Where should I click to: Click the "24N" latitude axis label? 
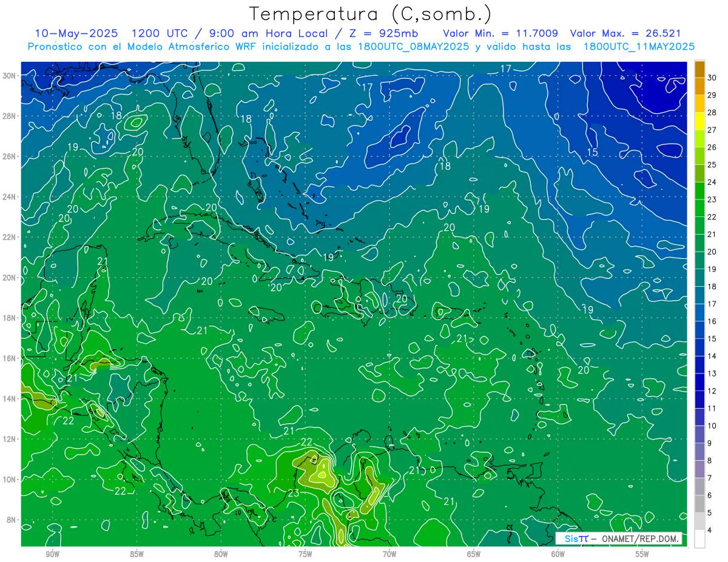click(10, 196)
